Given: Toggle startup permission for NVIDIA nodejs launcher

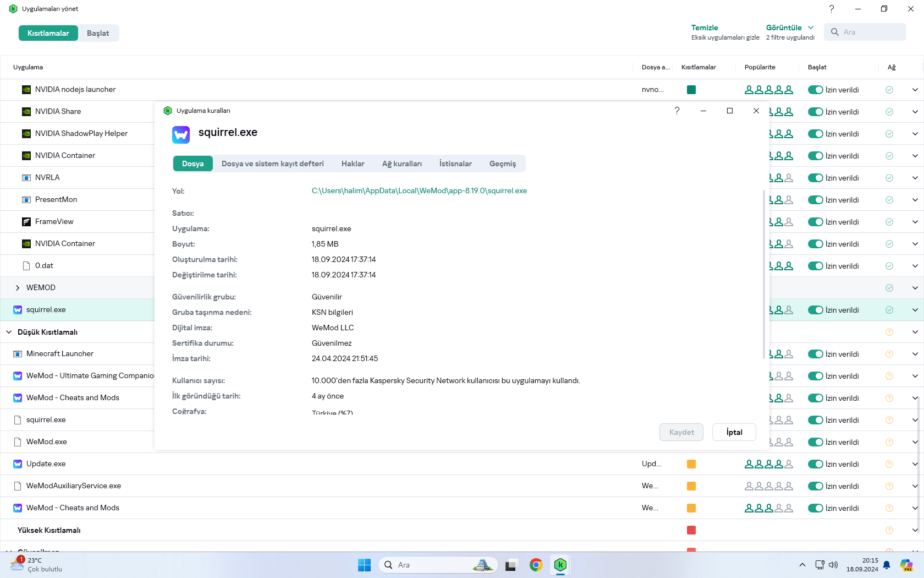Looking at the screenshot, I should (x=815, y=90).
